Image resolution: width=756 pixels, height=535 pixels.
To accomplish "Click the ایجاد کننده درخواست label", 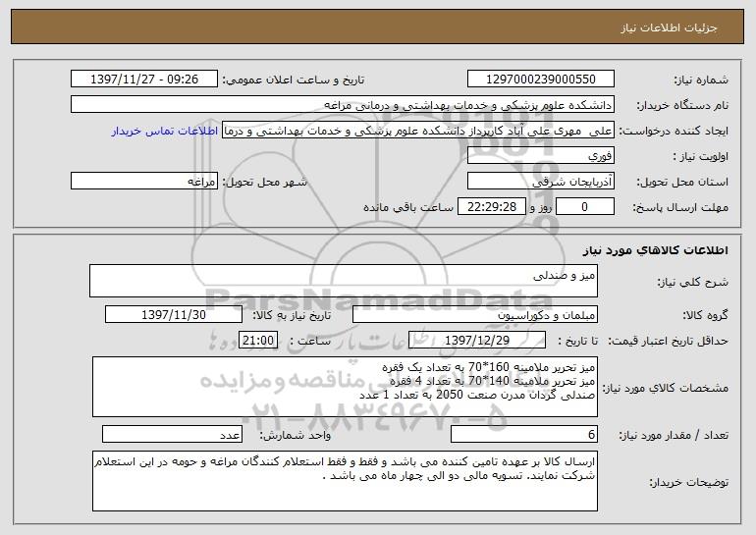I will pos(674,132).
